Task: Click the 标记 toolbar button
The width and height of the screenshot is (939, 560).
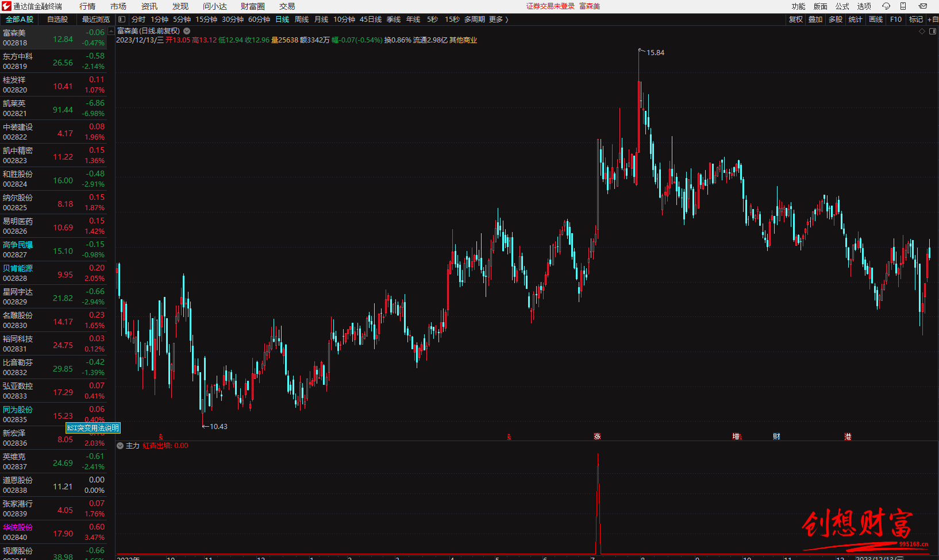Action: point(916,20)
